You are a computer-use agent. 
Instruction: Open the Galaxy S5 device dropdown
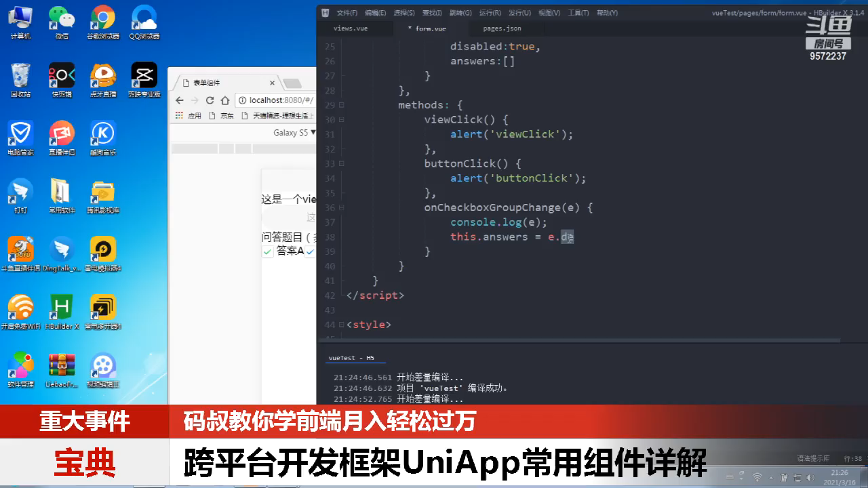pos(294,133)
